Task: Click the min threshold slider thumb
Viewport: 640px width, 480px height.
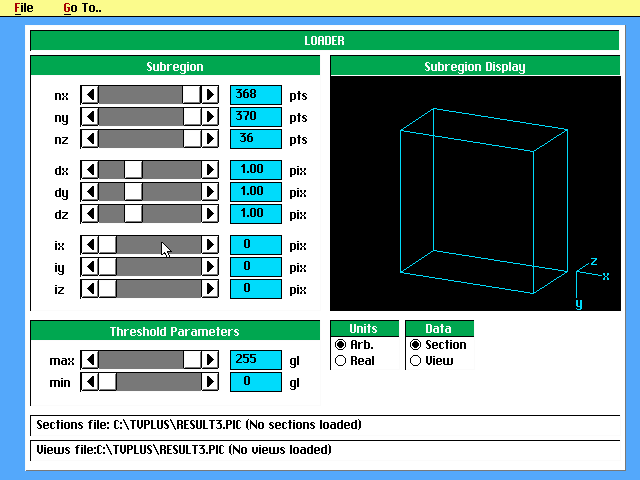Action: (x=108, y=382)
